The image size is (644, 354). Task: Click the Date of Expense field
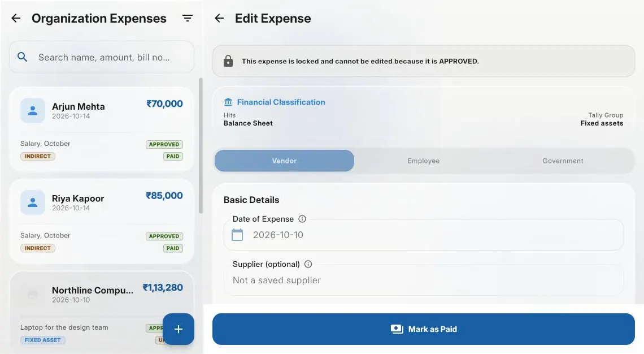424,235
